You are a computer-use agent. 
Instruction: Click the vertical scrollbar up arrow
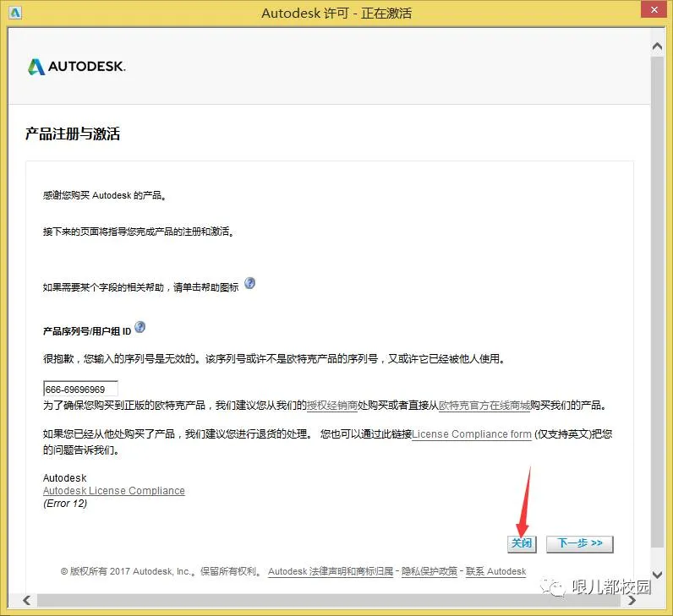[657, 46]
